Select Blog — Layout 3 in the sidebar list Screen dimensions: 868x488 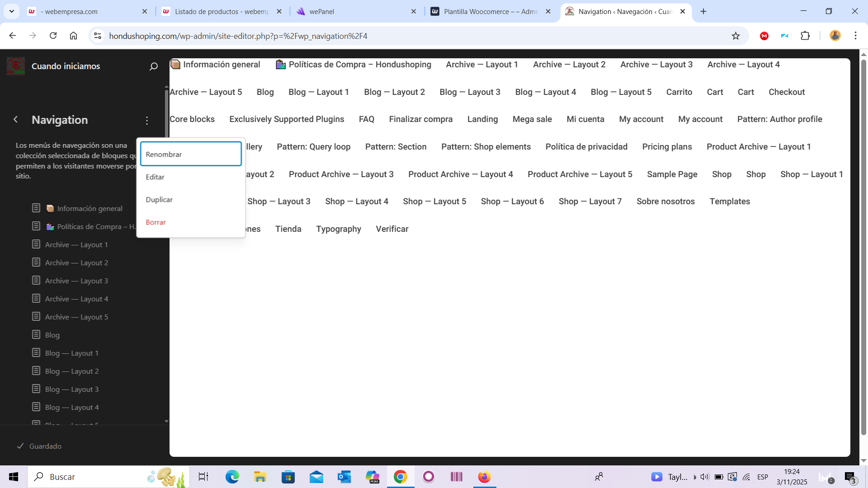(x=71, y=389)
